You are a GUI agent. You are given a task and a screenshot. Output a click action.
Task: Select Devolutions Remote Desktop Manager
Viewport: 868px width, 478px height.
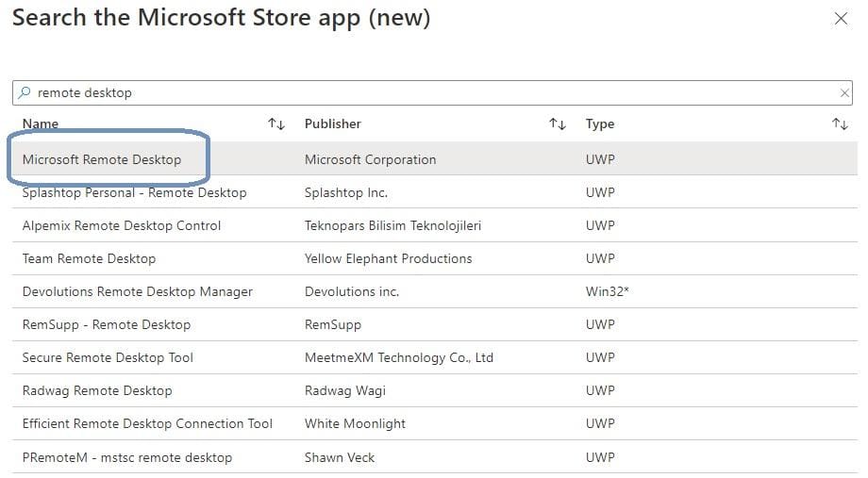click(x=138, y=291)
